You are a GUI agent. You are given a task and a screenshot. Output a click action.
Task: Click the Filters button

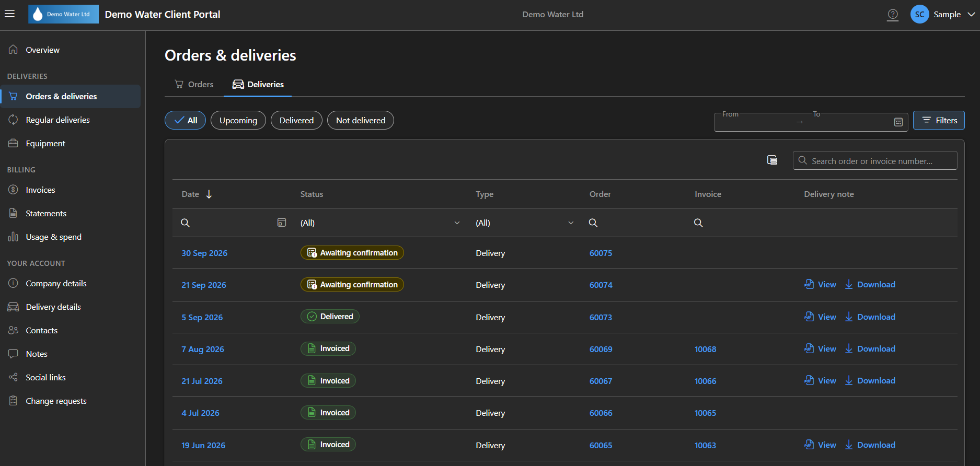point(939,120)
